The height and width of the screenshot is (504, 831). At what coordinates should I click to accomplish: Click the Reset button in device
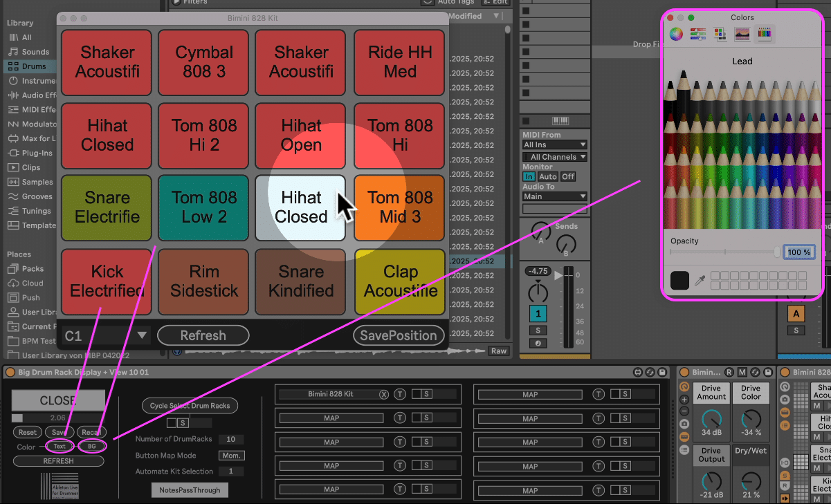[28, 432]
